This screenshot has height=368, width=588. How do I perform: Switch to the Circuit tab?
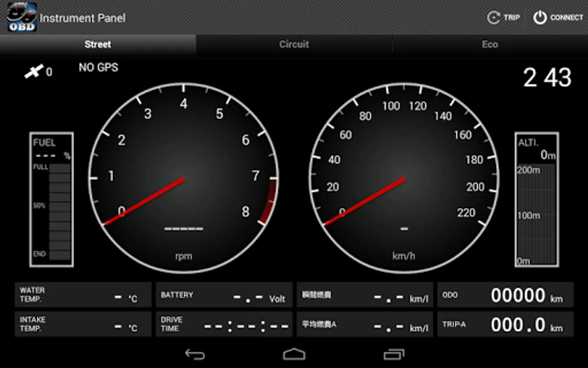[x=294, y=44]
